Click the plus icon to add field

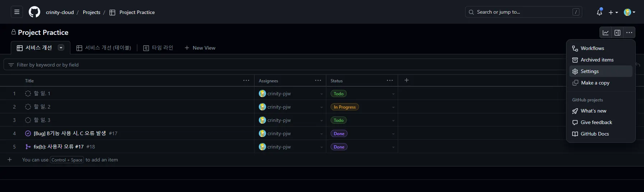coord(406,81)
